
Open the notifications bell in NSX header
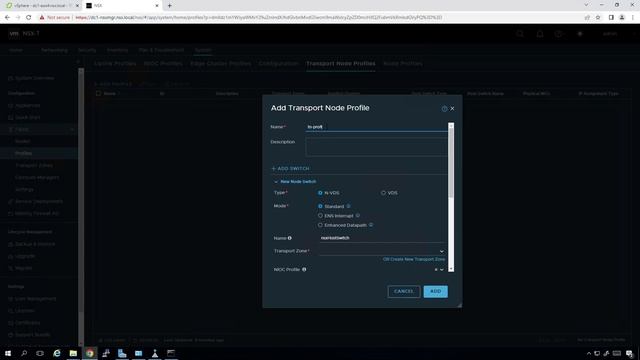coord(540,34)
